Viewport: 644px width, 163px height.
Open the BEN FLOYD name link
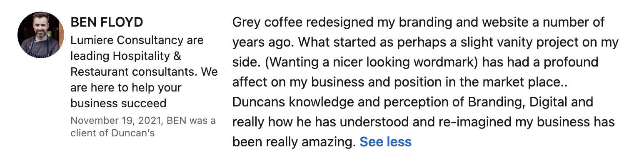point(107,22)
